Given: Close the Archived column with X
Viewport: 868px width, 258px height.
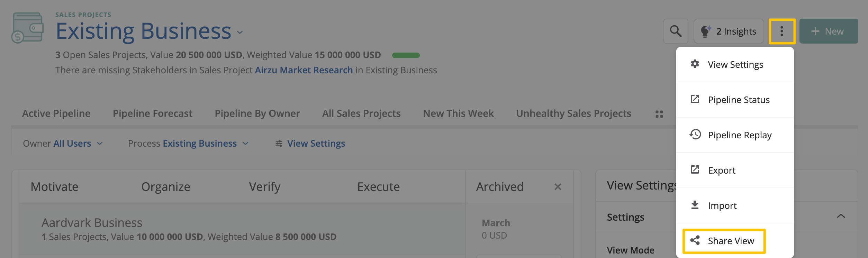Looking at the screenshot, I should pos(558,187).
